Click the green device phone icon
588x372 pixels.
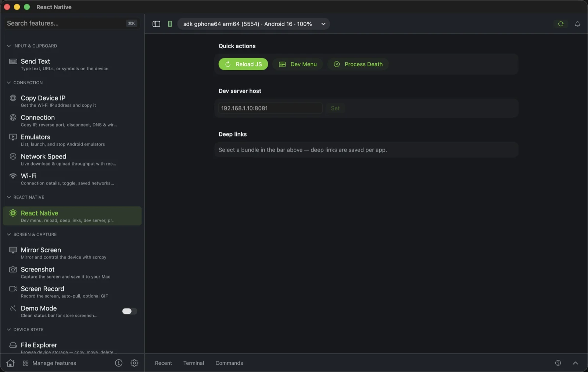pyautogui.click(x=170, y=24)
